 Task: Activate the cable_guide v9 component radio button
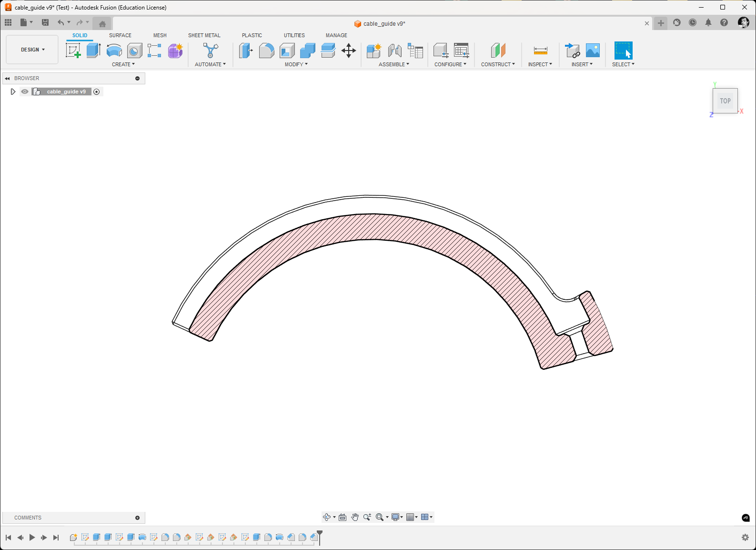pos(97,92)
